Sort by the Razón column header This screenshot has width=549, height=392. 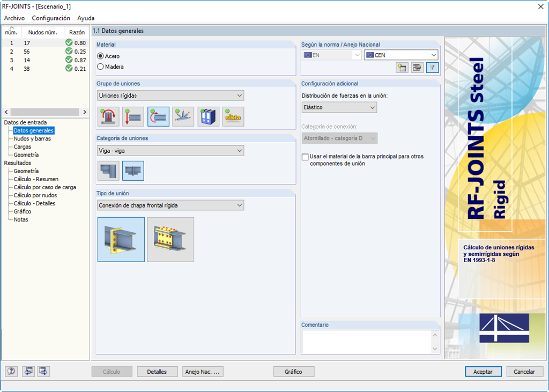77,32
